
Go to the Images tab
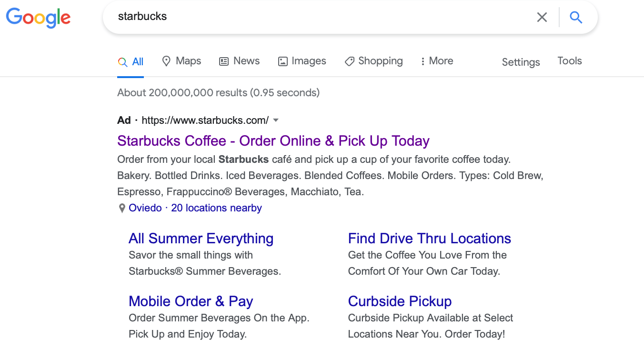(x=302, y=61)
